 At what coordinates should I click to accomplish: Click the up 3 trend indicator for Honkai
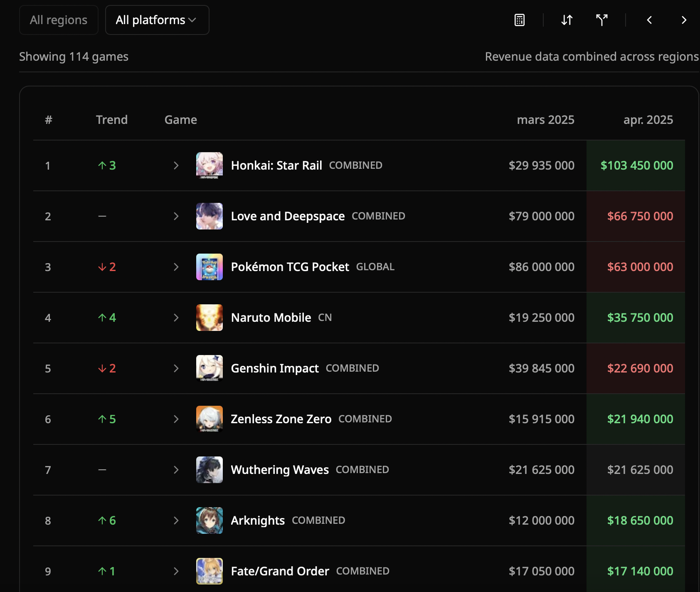click(x=107, y=165)
